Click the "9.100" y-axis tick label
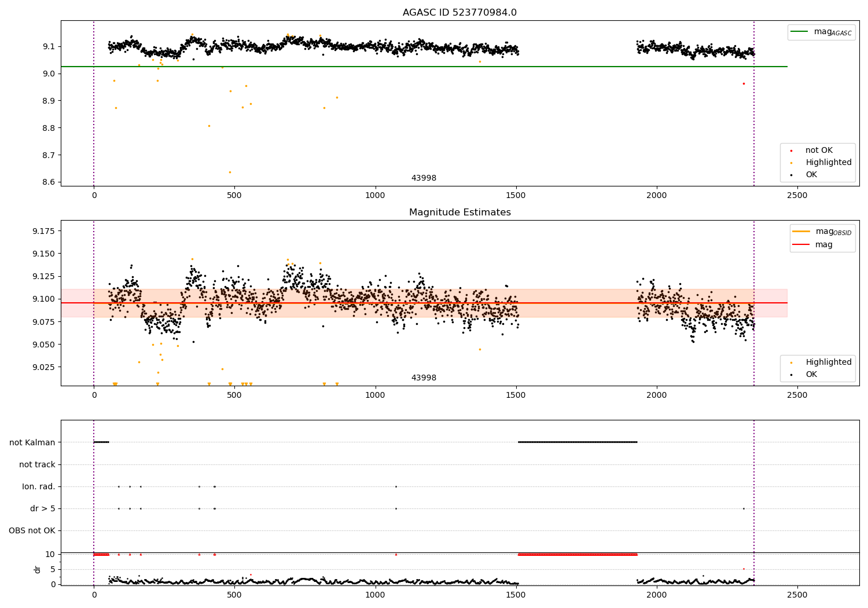Viewport: 868px width, 608px height. pos(44,299)
